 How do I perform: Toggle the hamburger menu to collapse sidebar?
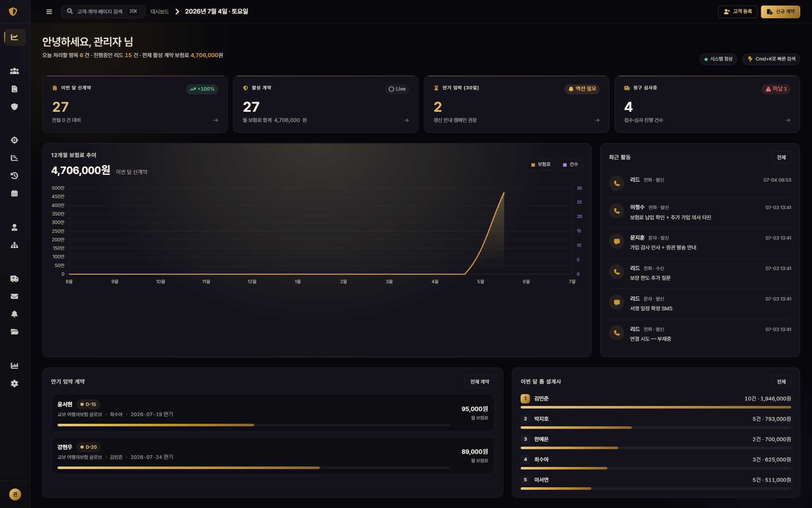click(49, 12)
